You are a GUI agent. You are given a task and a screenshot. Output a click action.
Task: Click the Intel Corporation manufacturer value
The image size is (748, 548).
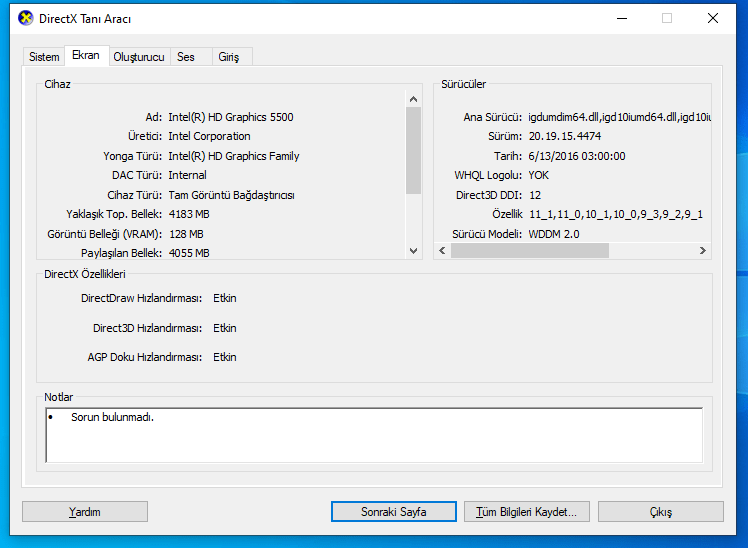tap(209, 136)
